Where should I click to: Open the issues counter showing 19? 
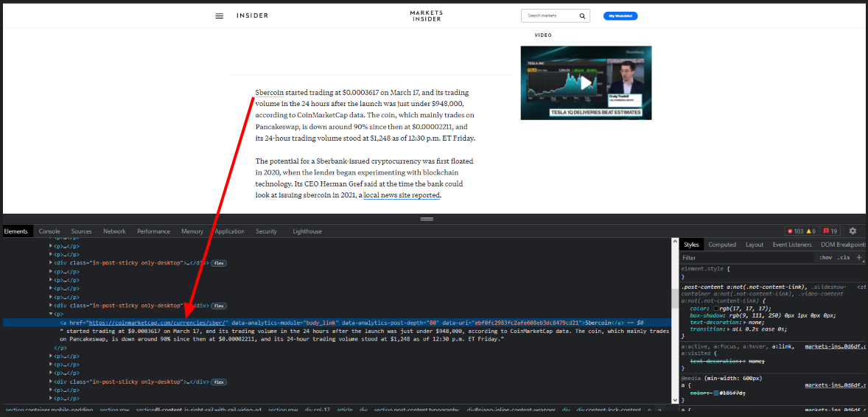830,231
